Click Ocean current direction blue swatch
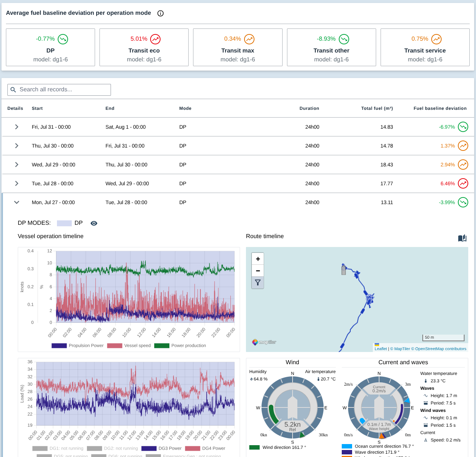Image resolution: width=476 pixels, height=457 pixels. click(x=347, y=446)
